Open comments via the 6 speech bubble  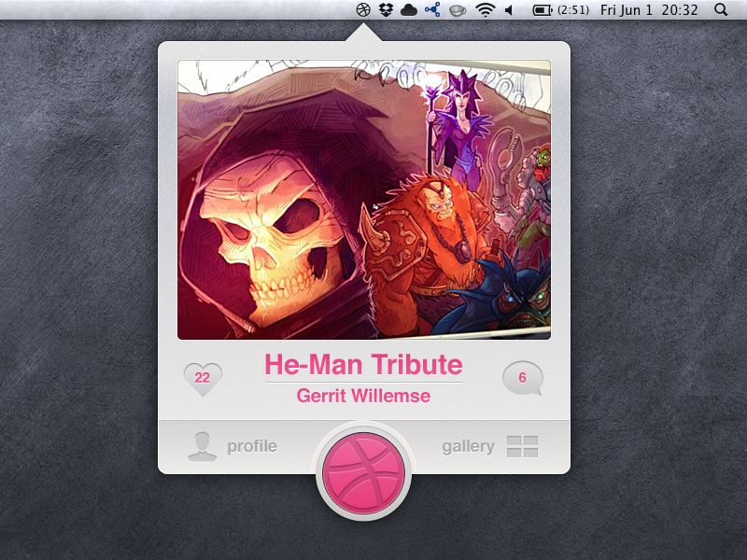tap(523, 378)
